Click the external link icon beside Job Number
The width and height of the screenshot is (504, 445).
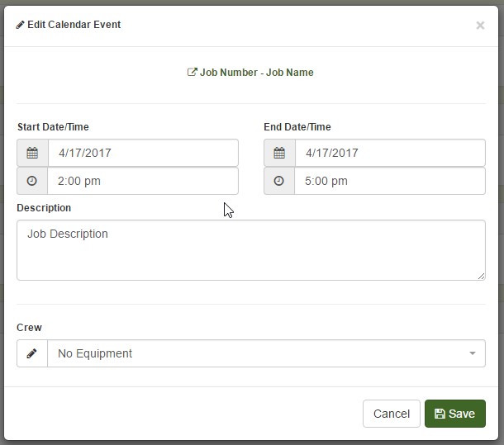[193, 72]
